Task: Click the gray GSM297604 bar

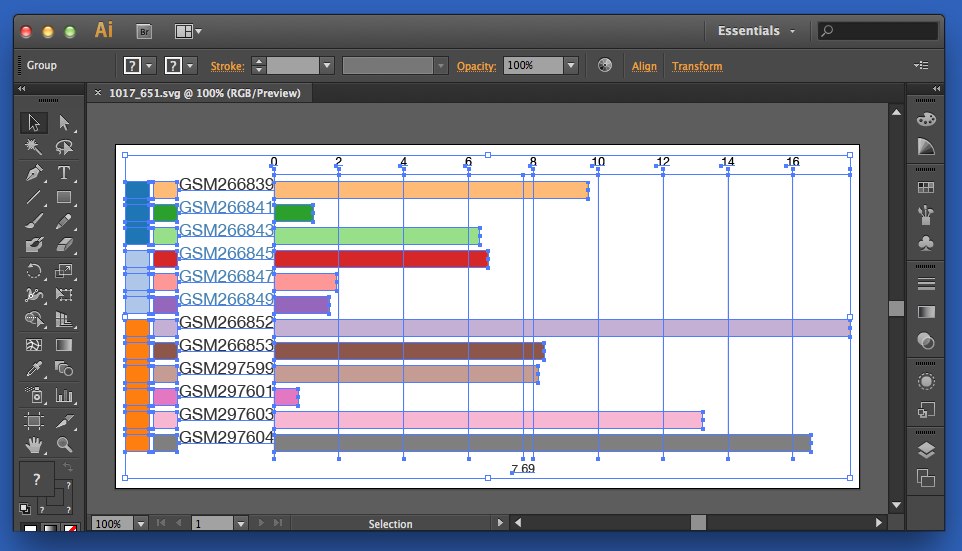Action: [543, 443]
